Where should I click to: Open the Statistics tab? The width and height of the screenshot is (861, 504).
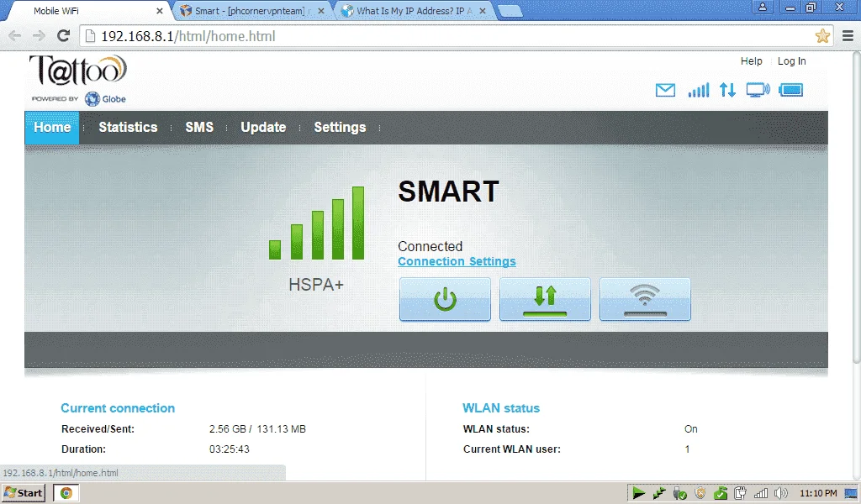[x=128, y=127]
